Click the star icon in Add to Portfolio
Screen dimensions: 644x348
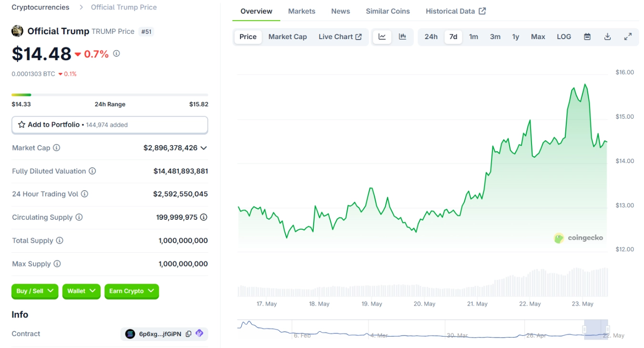pyautogui.click(x=21, y=124)
